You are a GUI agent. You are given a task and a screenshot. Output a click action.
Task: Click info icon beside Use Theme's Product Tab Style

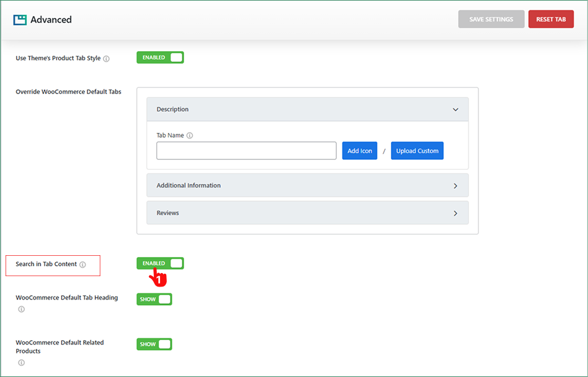[x=107, y=59]
